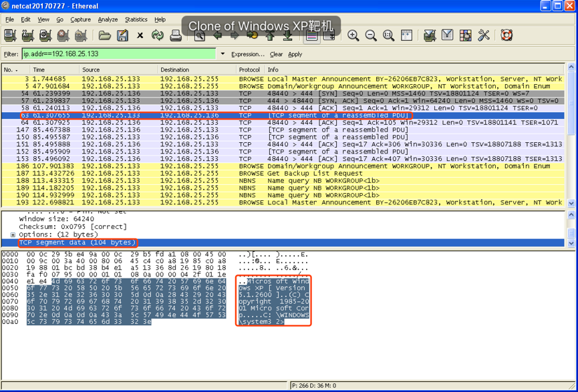Reload the capture file icon

(158, 35)
